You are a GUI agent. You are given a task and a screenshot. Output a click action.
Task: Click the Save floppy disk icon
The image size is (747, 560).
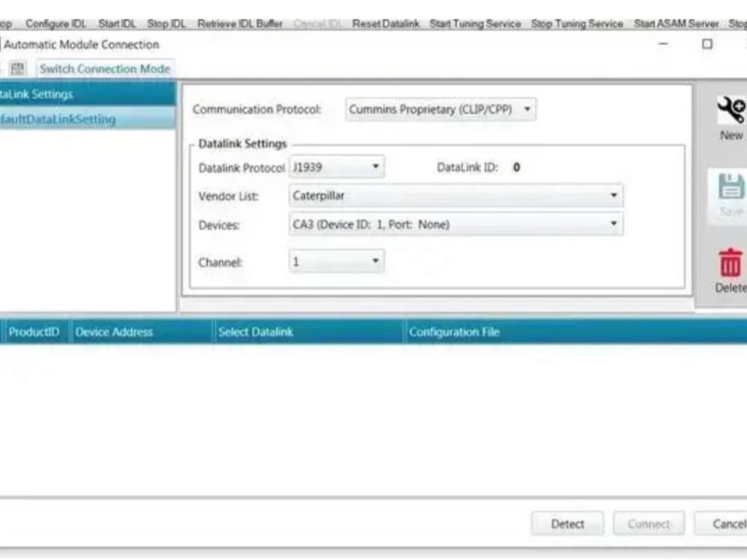point(731,186)
